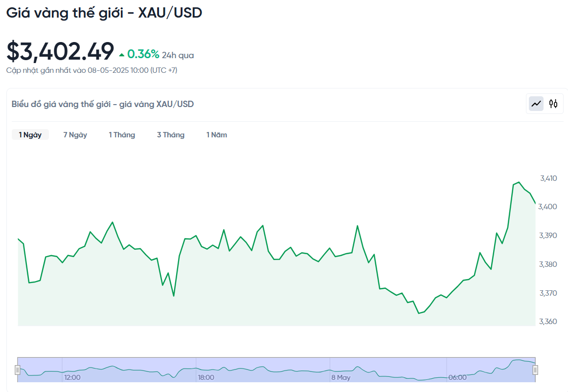Screen dimensions: 568x392
Task: Grab the right handle of range navigator
Action: pos(535,370)
